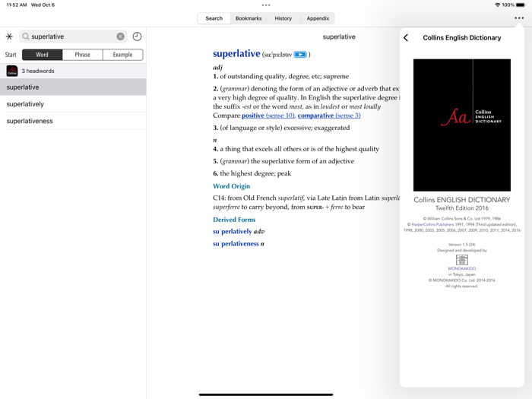This screenshot has height=399, width=532.
Task: Tap the superlative title above the entry
Action: [x=339, y=36]
